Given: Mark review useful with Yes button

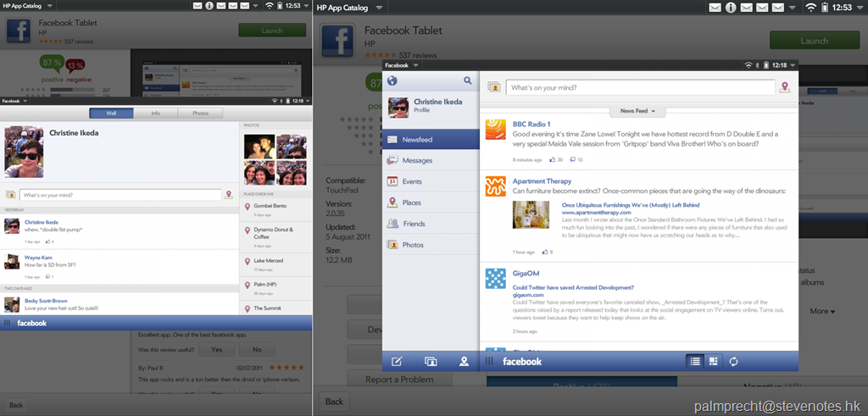Looking at the screenshot, I should click(x=216, y=350).
